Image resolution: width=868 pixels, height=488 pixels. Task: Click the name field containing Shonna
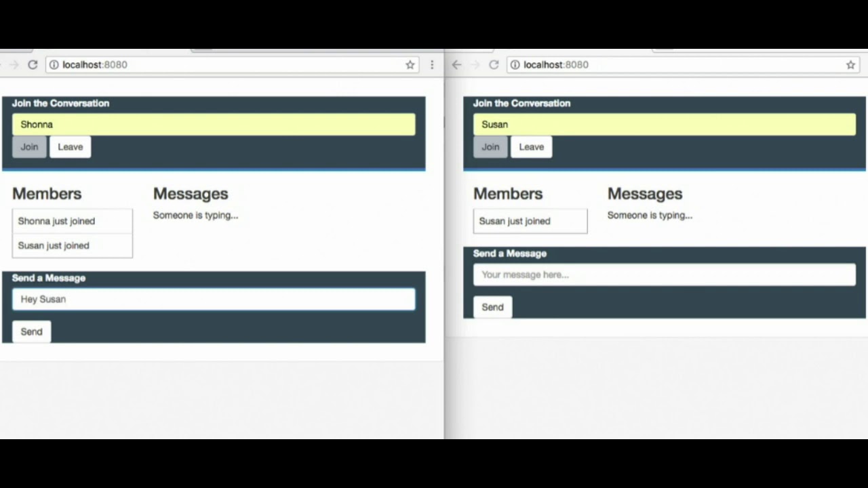coord(214,125)
